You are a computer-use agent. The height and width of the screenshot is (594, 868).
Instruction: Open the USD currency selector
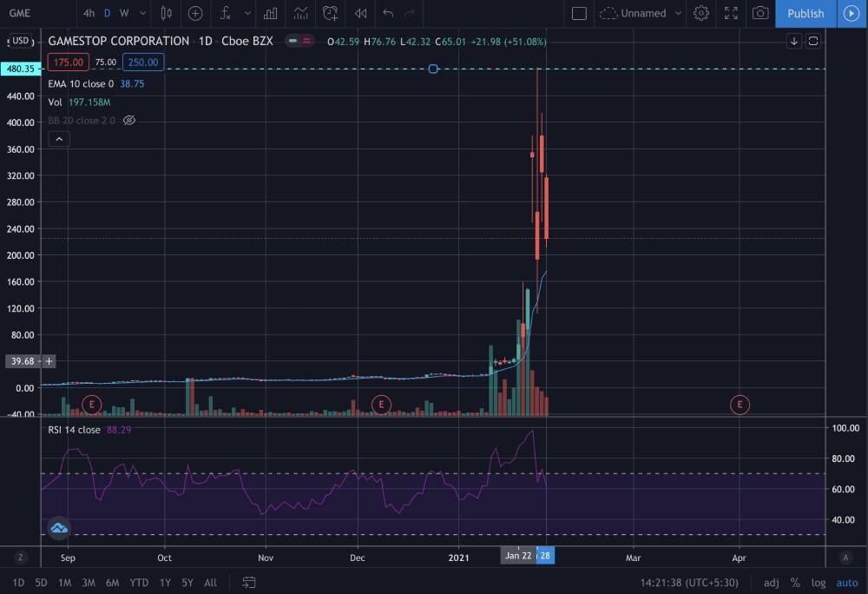click(21, 41)
